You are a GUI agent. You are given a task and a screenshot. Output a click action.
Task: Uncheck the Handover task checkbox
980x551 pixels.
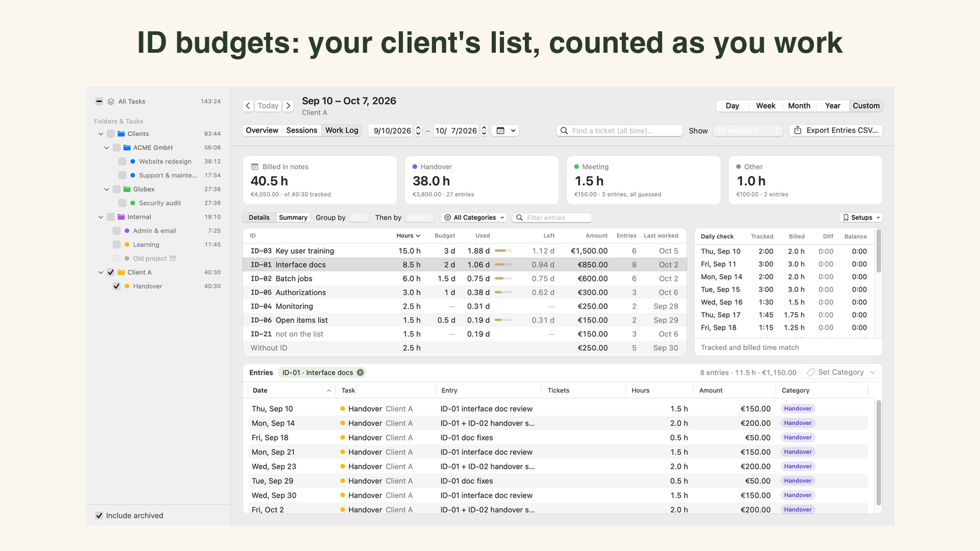click(116, 286)
